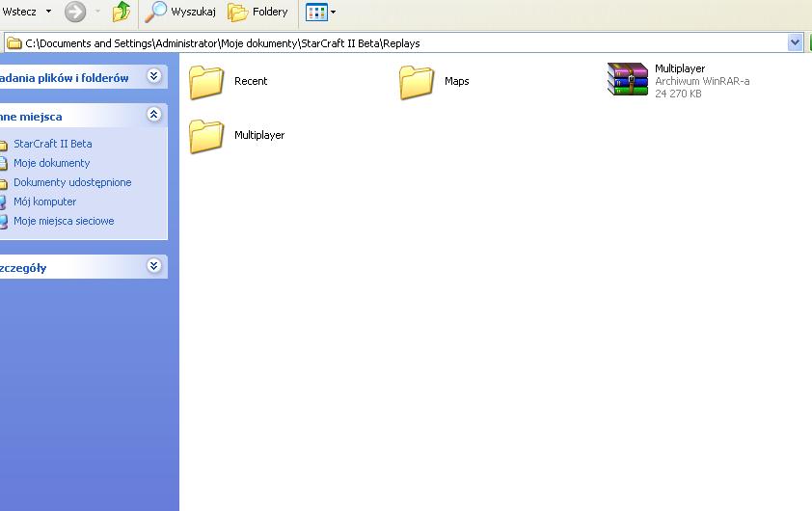Open the Wstecz history dropdown arrow

coord(49,12)
